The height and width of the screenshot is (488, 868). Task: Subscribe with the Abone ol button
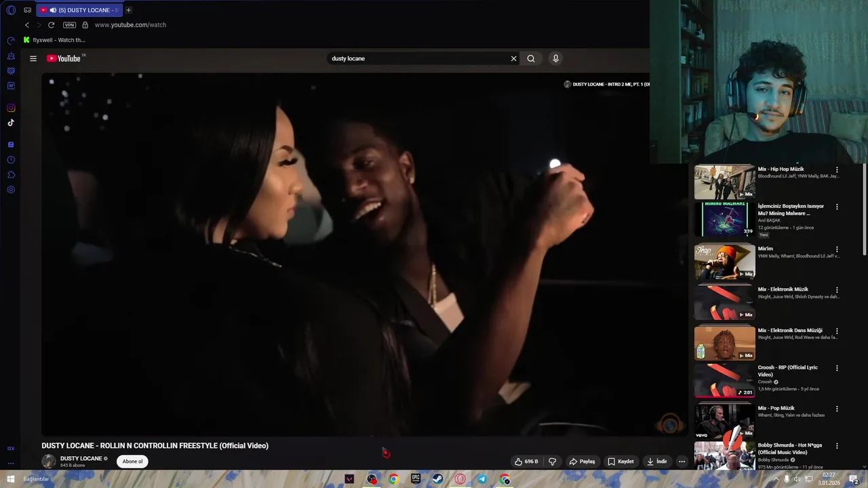point(132,462)
